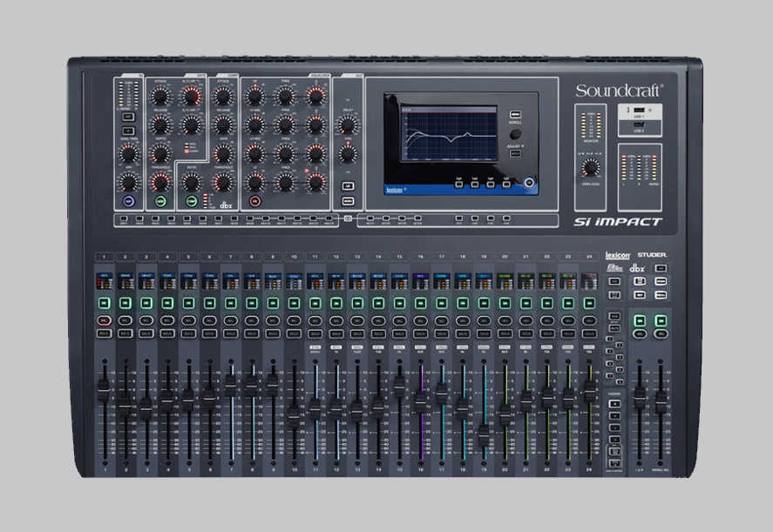
Task: Open the FX4 bus
Action: click(x=506, y=219)
